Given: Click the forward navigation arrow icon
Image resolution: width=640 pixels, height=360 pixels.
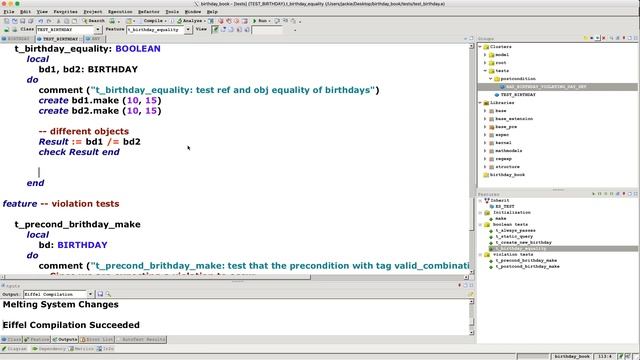Looking at the screenshot, I should coord(15,29).
